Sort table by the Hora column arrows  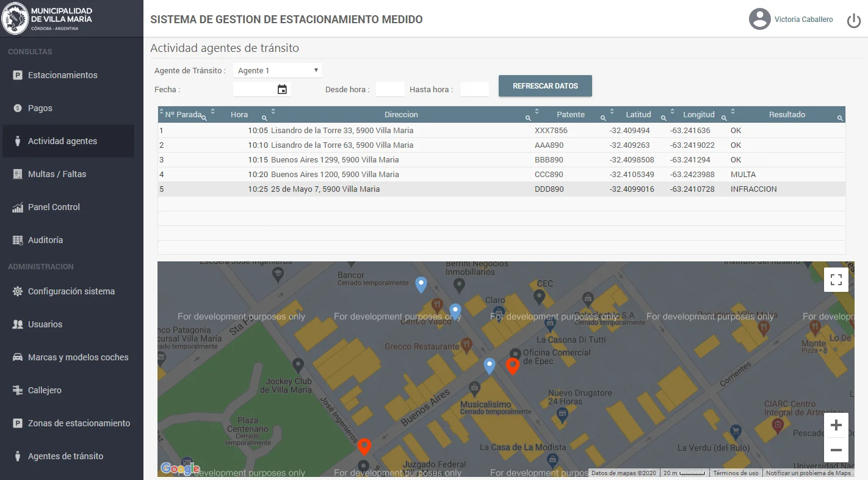(x=213, y=112)
